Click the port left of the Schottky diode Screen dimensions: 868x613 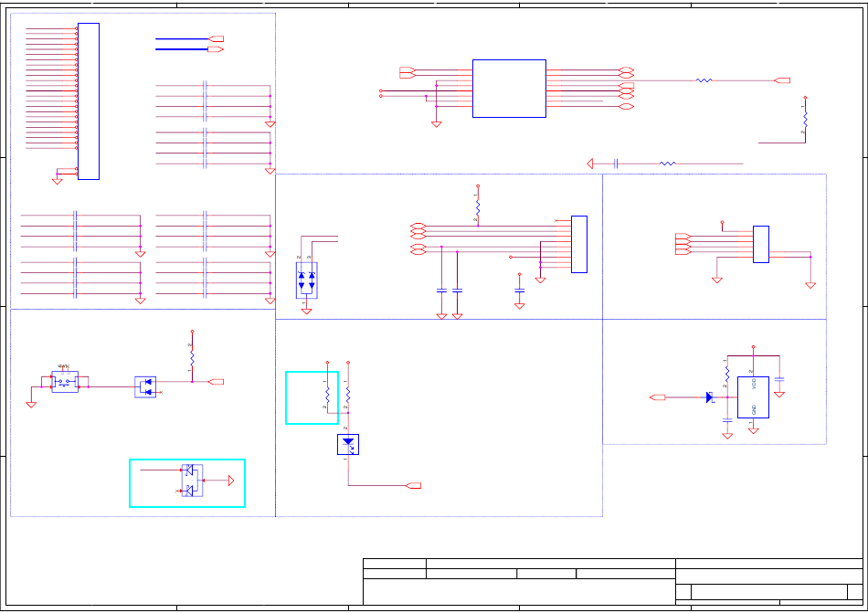pyautogui.click(x=658, y=397)
